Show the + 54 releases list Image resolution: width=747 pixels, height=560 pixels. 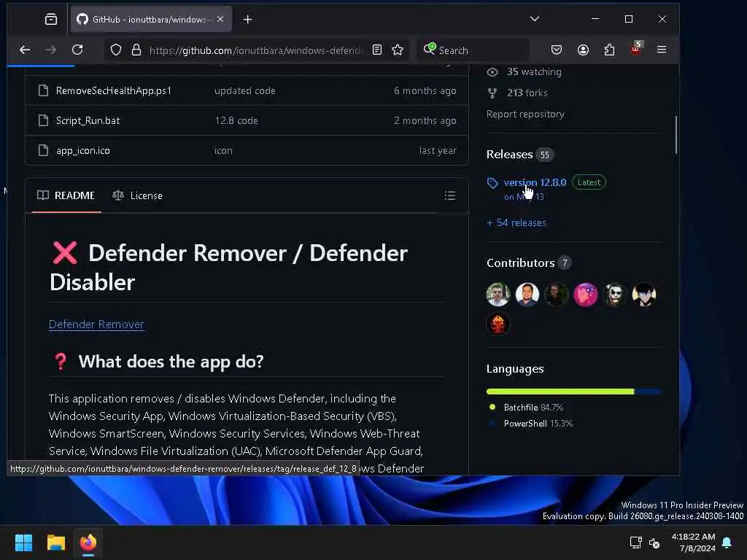point(516,222)
